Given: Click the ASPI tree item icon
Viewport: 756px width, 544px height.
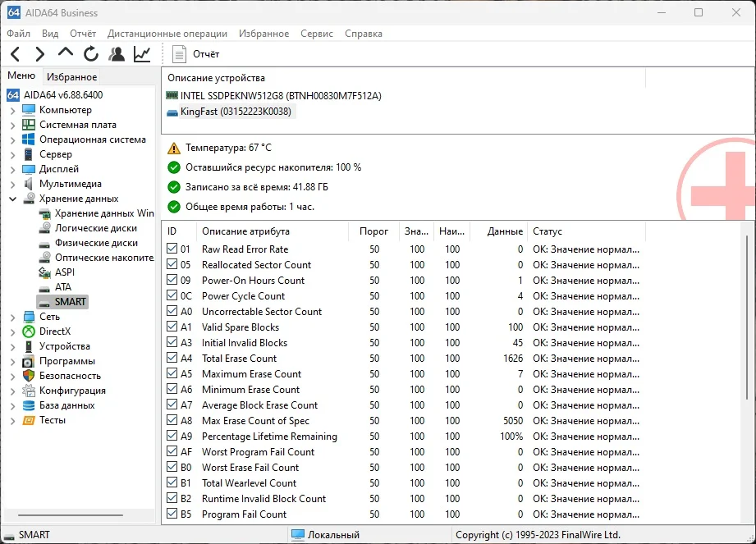Looking at the screenshot, I should 44,272.
